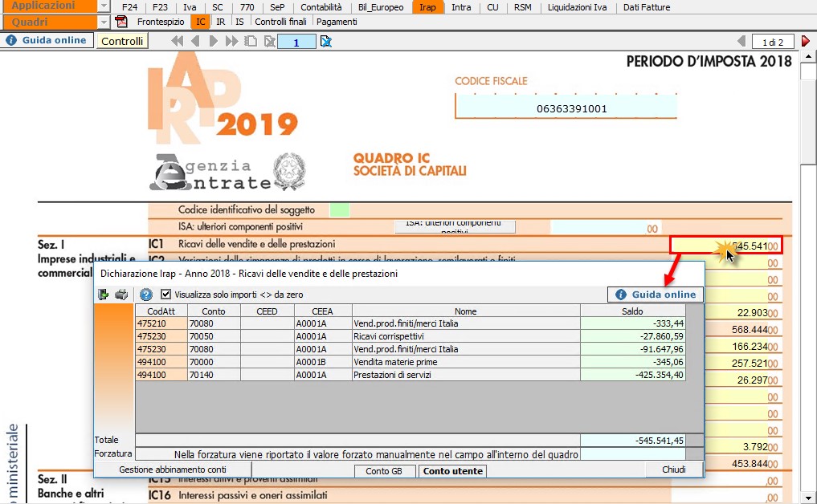817x504 pixels.
Task: Uncheck Visualizza solo importi <> da zero
Action: (x=165, y=295)
